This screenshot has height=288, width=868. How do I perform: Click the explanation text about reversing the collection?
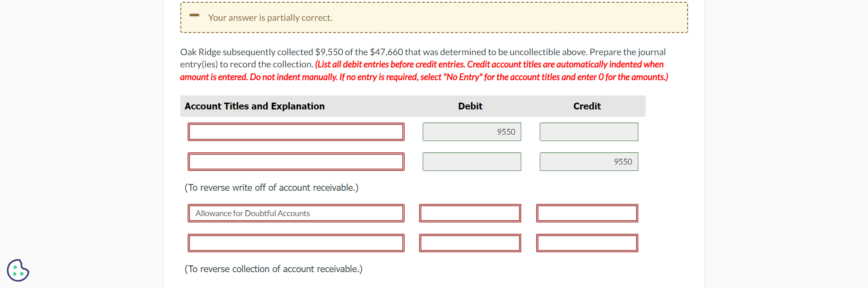click(273, 269)
